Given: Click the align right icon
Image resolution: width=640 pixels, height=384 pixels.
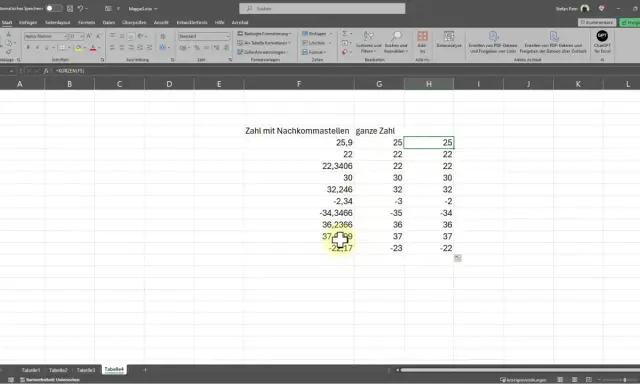Looking at the screenshot, I should (131, 48).
